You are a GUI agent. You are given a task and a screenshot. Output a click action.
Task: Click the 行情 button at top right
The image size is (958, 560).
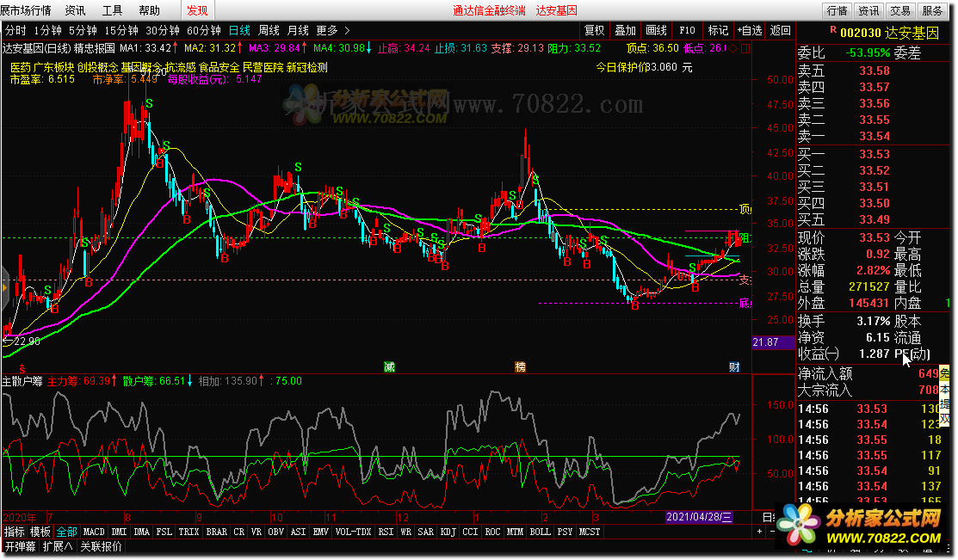tap(837, 10)
